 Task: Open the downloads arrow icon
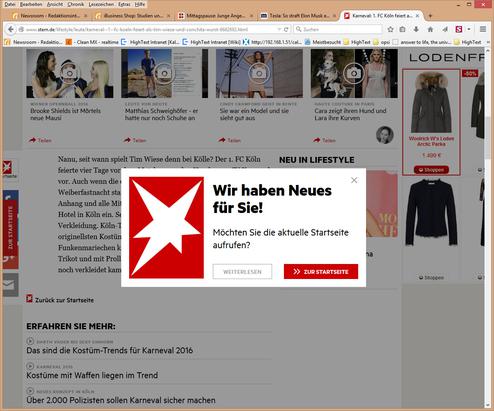point(416,29)
